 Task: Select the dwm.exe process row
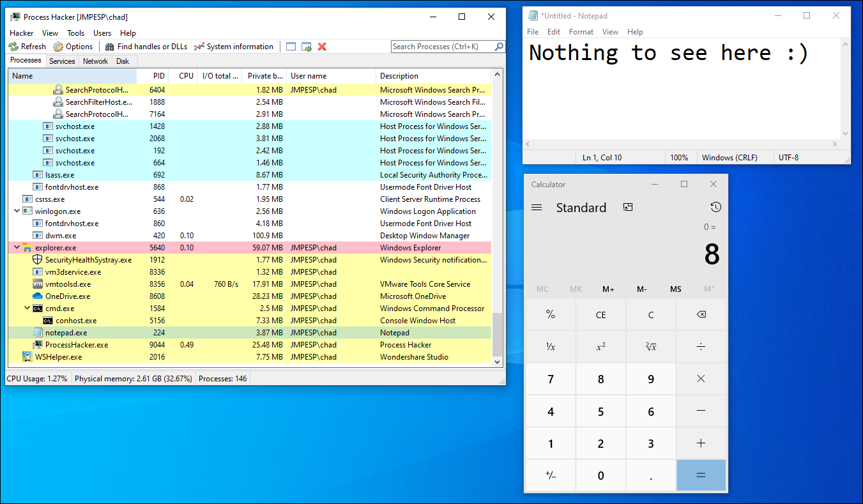pos(250,236)
